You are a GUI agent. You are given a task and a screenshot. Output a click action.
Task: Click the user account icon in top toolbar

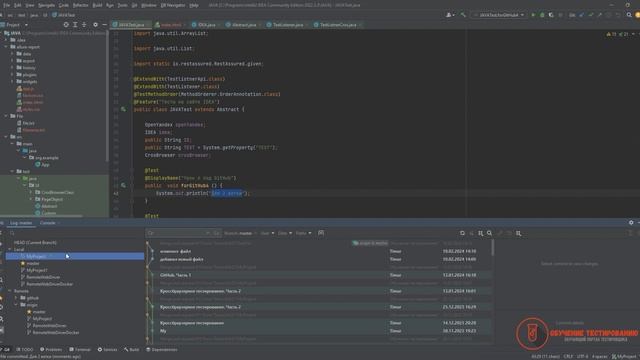(450, 15)
